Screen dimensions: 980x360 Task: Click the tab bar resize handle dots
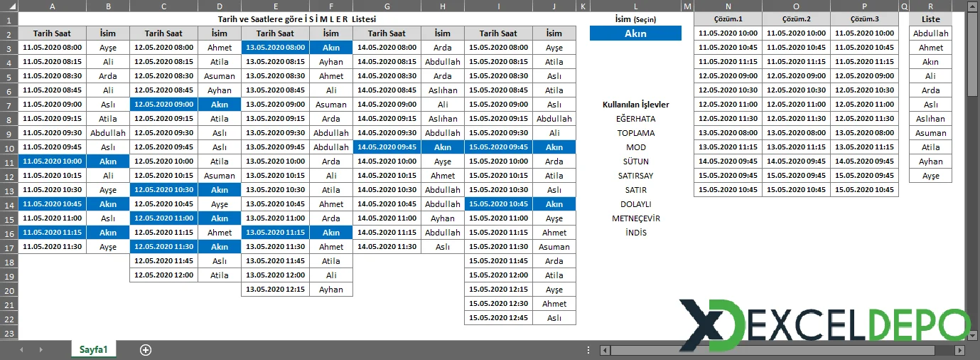(x=588, y=350)
